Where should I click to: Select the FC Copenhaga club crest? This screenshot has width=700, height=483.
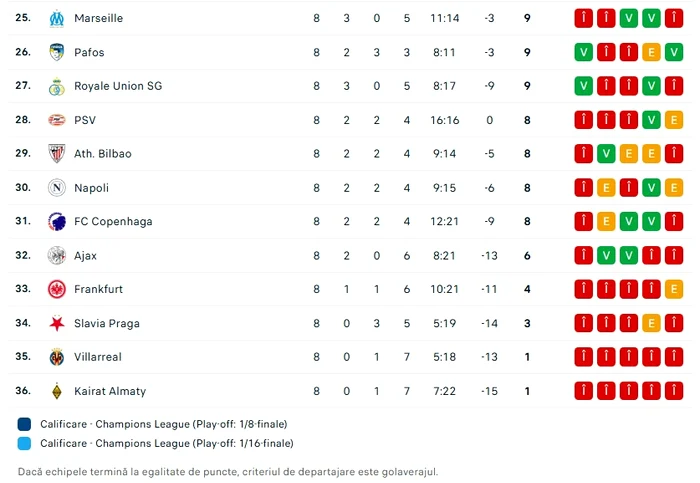(57, 221)
